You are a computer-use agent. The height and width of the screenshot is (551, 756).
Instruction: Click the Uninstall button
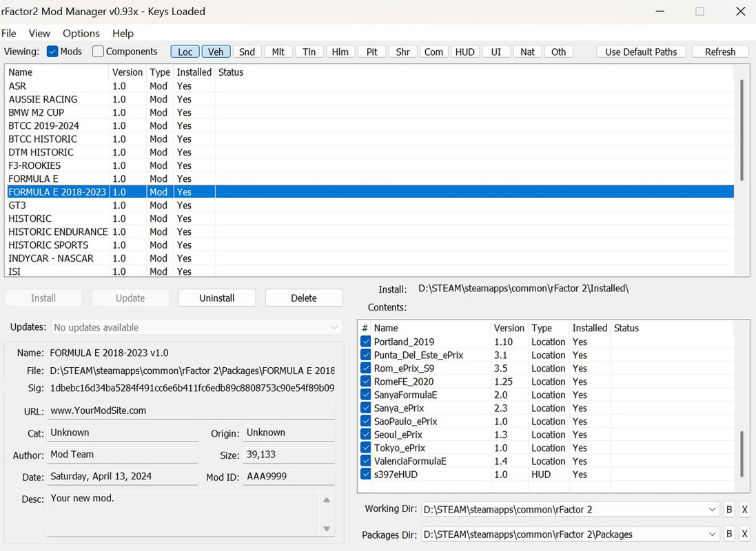coord(217,298)
